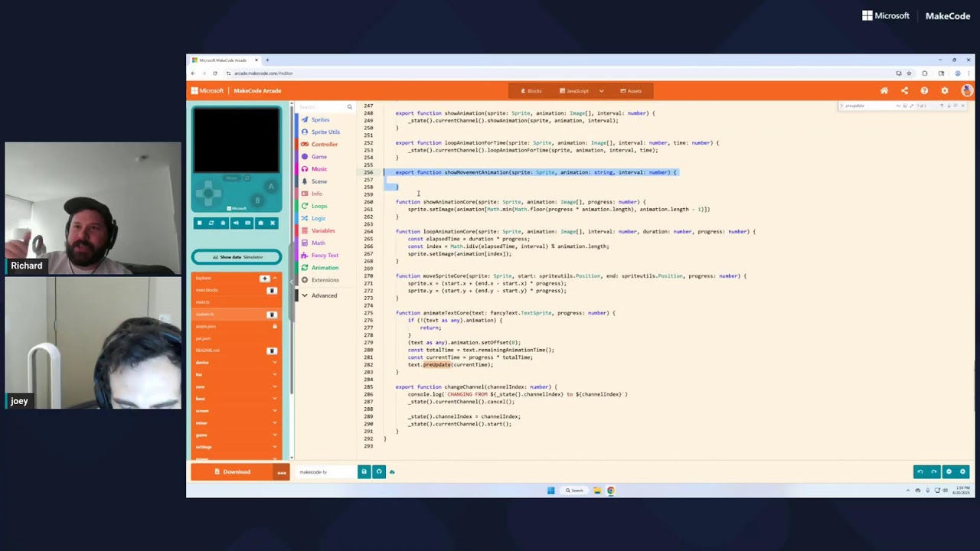Open main.ts in the Explorer
Screen dimensions: 980x551
point(237,302)
